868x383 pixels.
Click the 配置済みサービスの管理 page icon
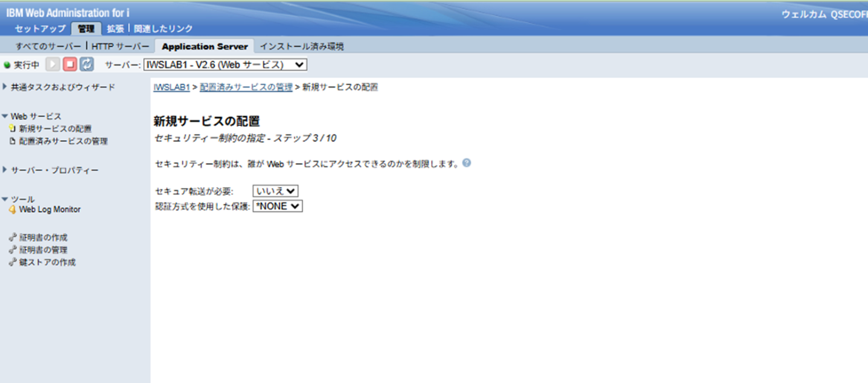[13, 141]
